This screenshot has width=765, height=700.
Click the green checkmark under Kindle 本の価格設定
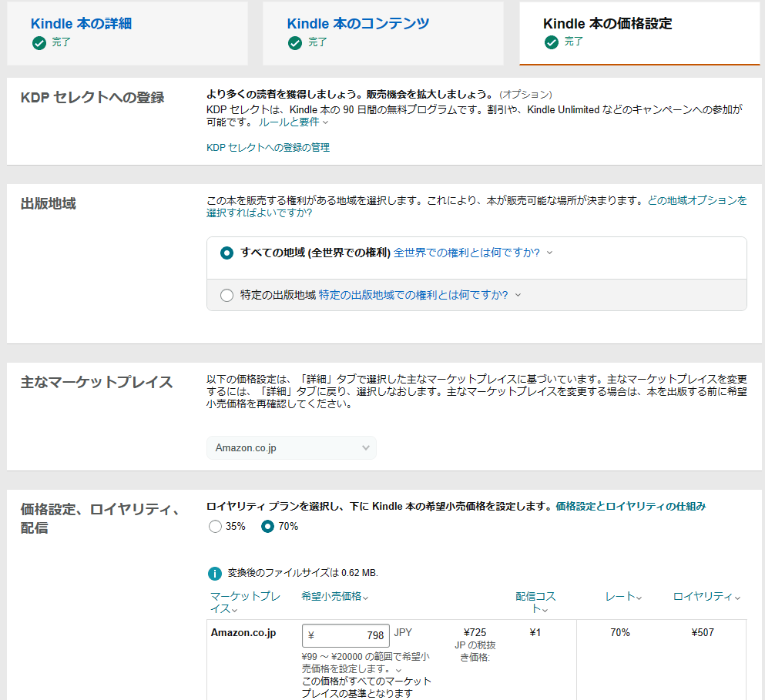551,42
